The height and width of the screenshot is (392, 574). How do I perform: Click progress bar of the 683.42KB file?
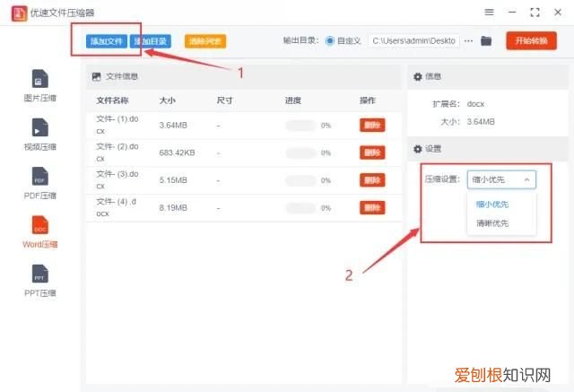tap(300, 153)
